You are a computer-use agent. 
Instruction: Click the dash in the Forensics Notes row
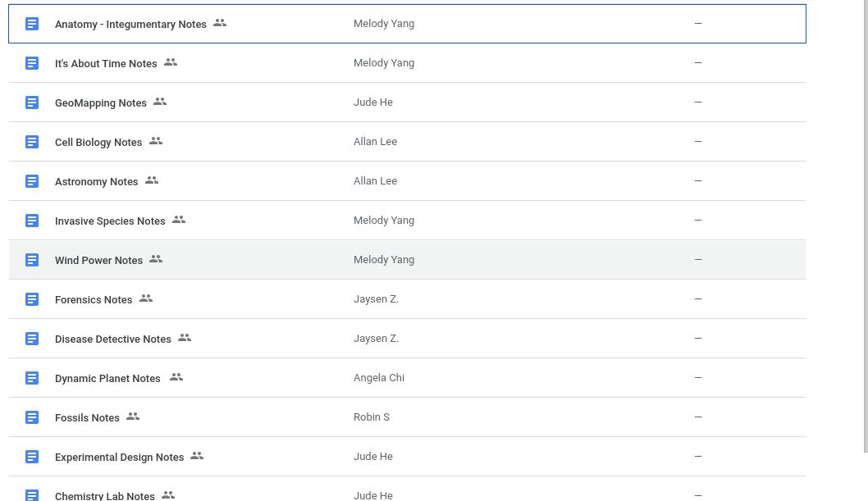coord(698,299)
